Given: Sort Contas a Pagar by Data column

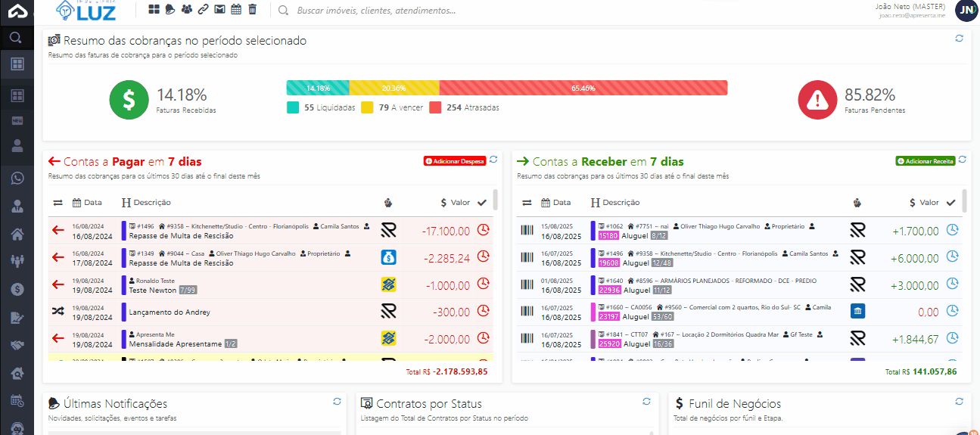Looking at the screenshot, I should [87, 202].
